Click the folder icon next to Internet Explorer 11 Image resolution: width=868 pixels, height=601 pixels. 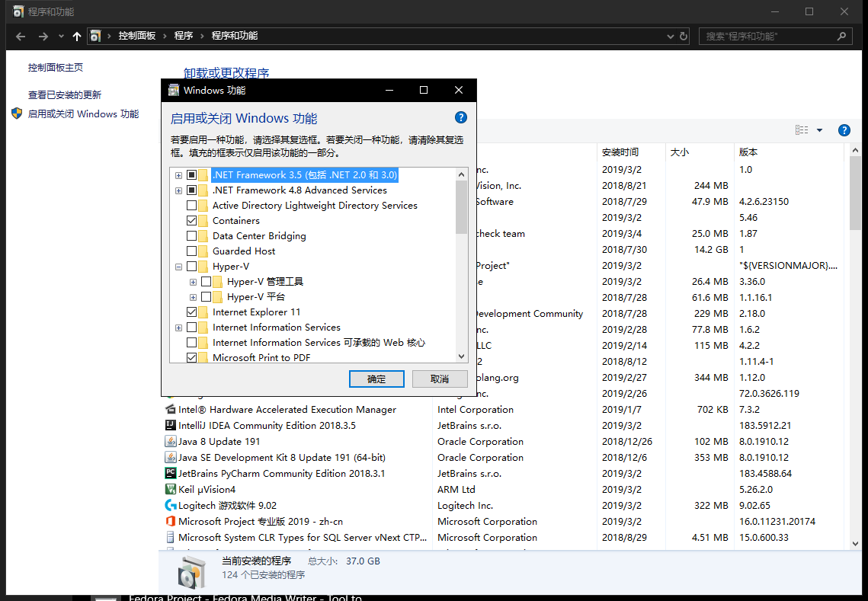[x=203, y=312]
